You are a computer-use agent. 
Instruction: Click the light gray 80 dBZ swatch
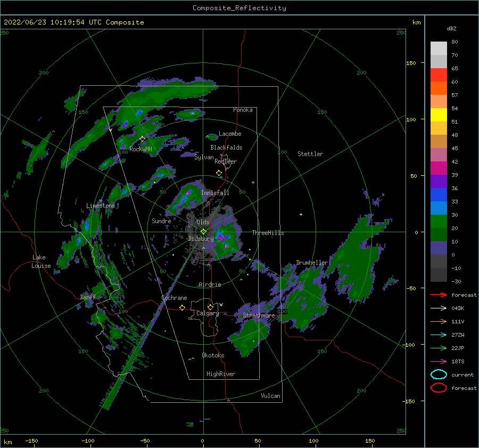click(439, 48)
